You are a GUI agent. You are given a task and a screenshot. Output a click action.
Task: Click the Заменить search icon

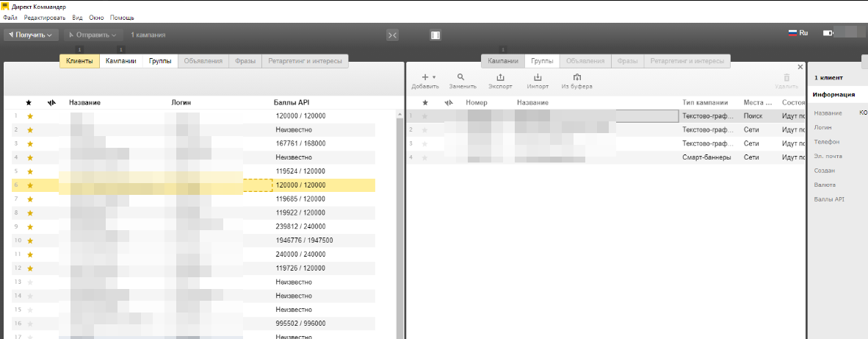point(460,77)
